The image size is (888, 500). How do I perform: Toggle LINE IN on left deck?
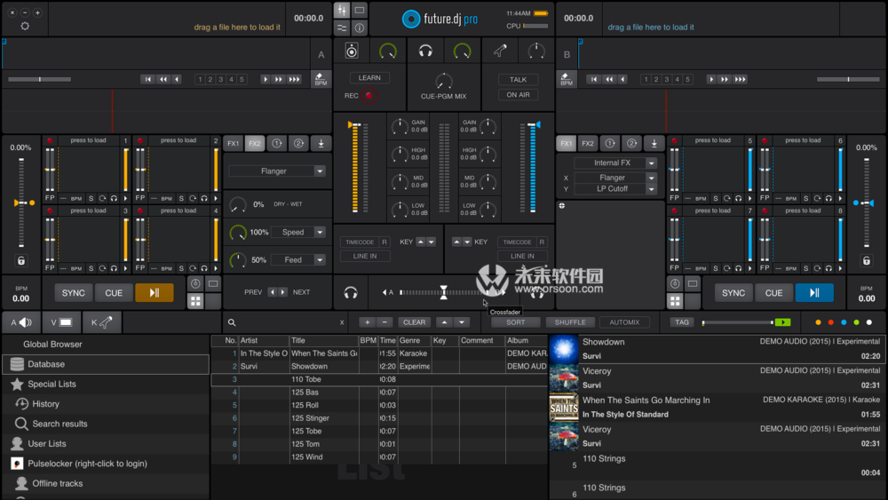coord(365,256)
